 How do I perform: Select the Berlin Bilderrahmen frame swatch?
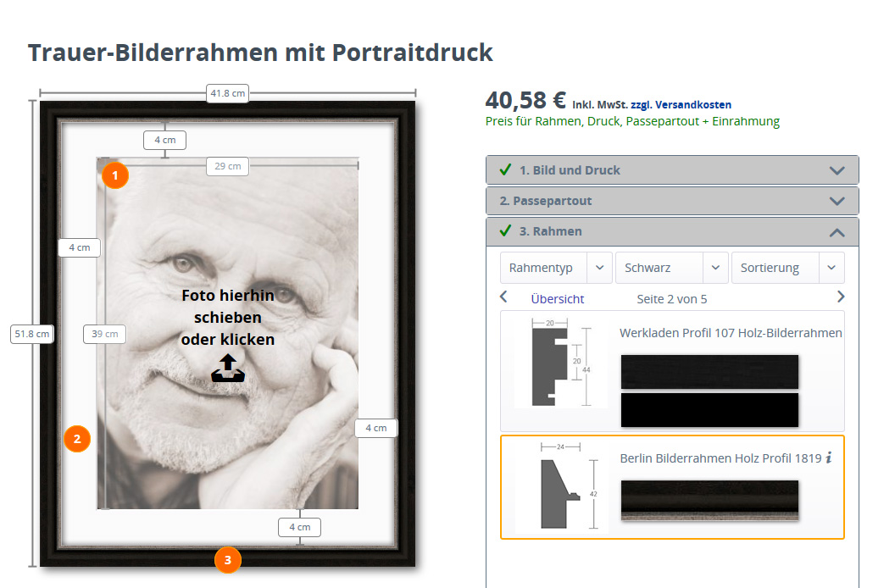coord(709,500)
